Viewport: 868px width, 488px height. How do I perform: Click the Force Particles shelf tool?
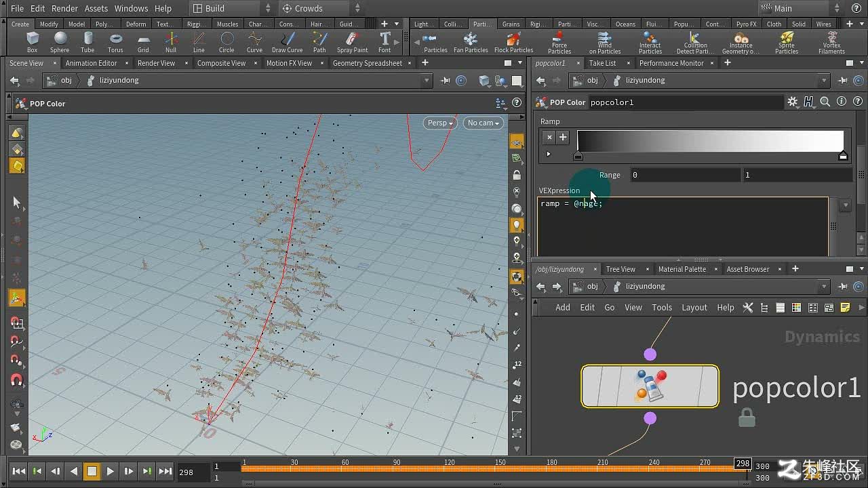(559, 42)
